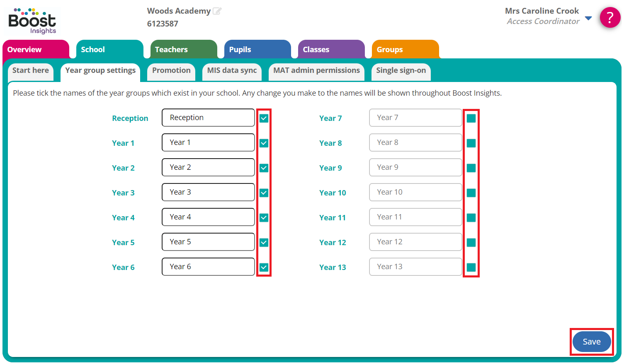Open the Single sign-on subtab

click(401, 71)
